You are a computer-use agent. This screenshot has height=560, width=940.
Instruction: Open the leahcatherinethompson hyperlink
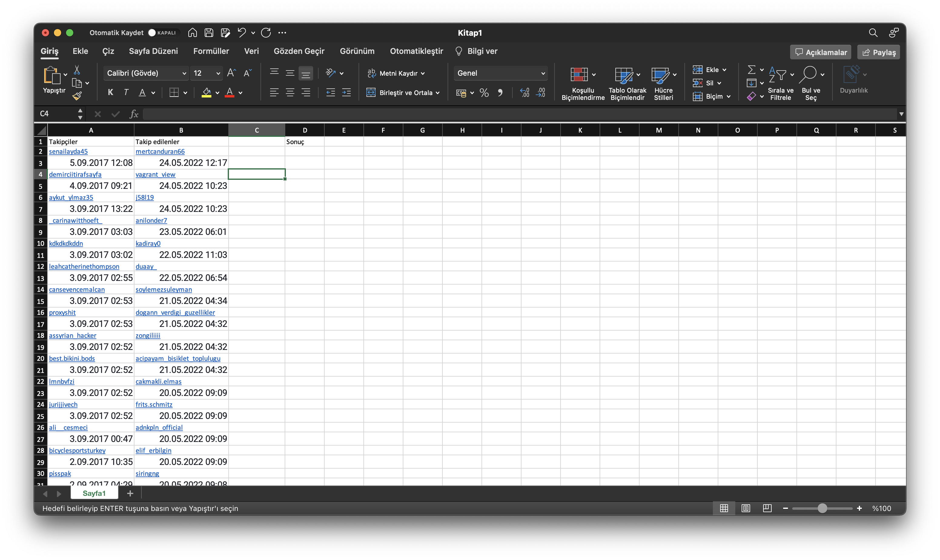[84, 266]
